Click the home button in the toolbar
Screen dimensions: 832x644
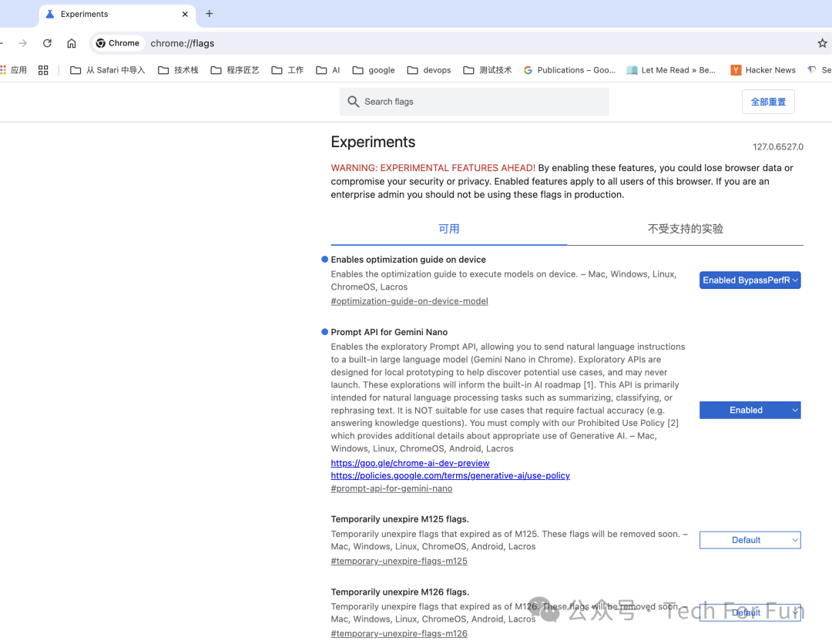pyautogui.click(x=72, y=43)
